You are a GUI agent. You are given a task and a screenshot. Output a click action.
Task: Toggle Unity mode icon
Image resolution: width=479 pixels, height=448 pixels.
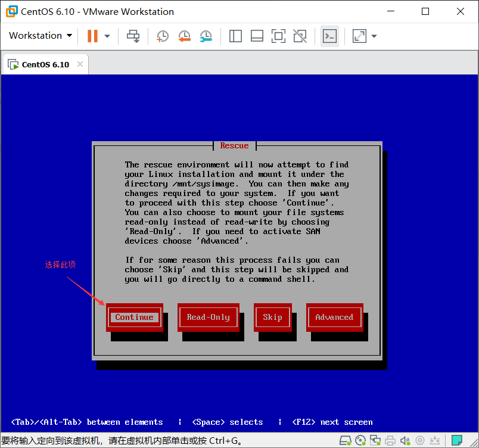[300, 36]
